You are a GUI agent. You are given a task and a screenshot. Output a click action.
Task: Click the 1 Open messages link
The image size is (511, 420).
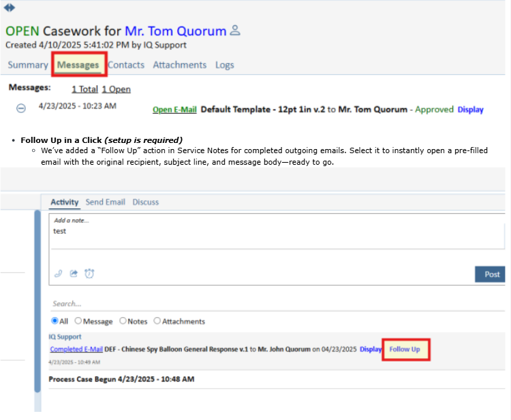point(116,89)
